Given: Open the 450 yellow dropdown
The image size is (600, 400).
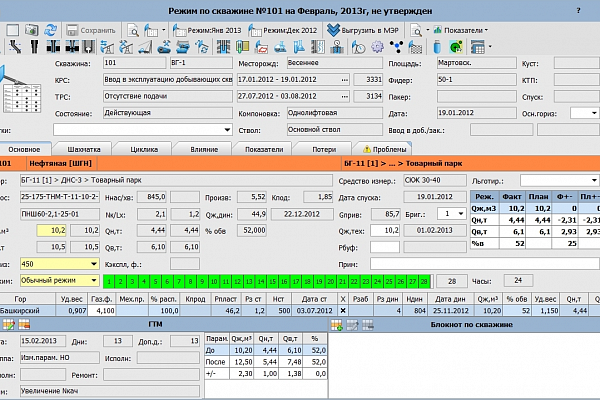Looking at the screenshot, I should [x=94, y=264].
